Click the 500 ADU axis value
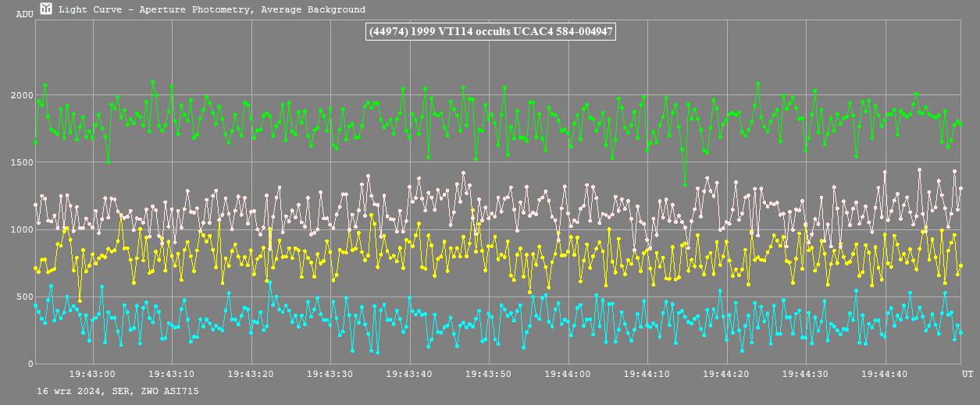980x405 pixels. tap(25, 297)
